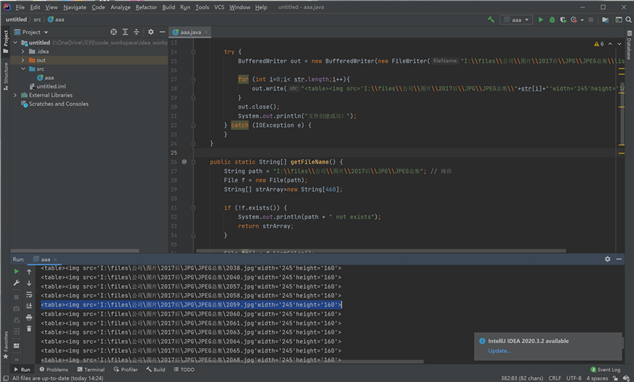Toggle the Database tool window stripe
The image size is (634, 382).
(x=629, y=45)
